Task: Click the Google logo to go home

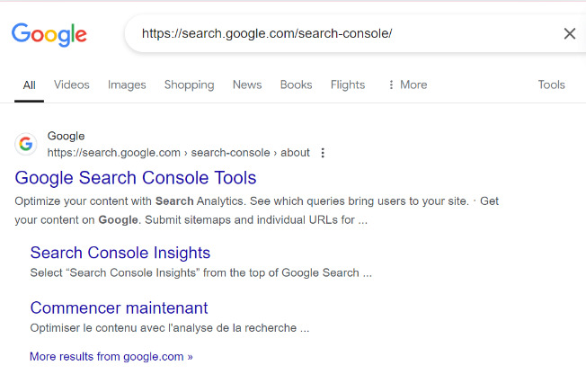Action: click(49, 34)
